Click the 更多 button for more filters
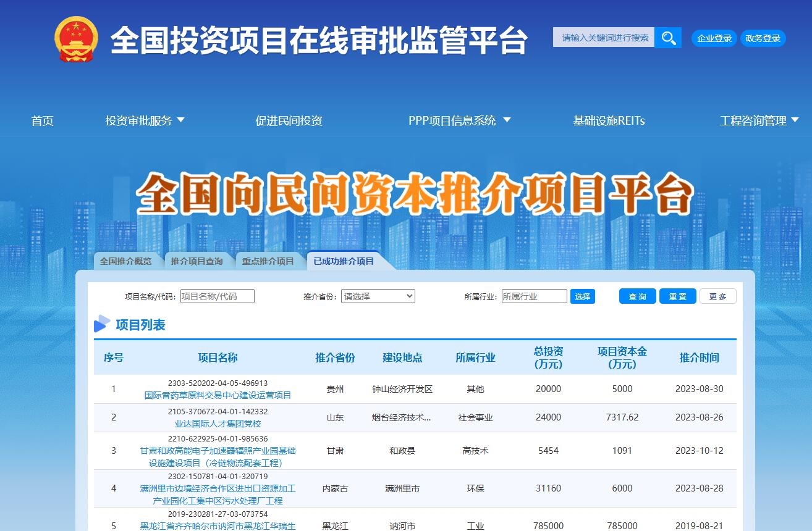This screenshot has height=531, width=812. tap(718, 296)
